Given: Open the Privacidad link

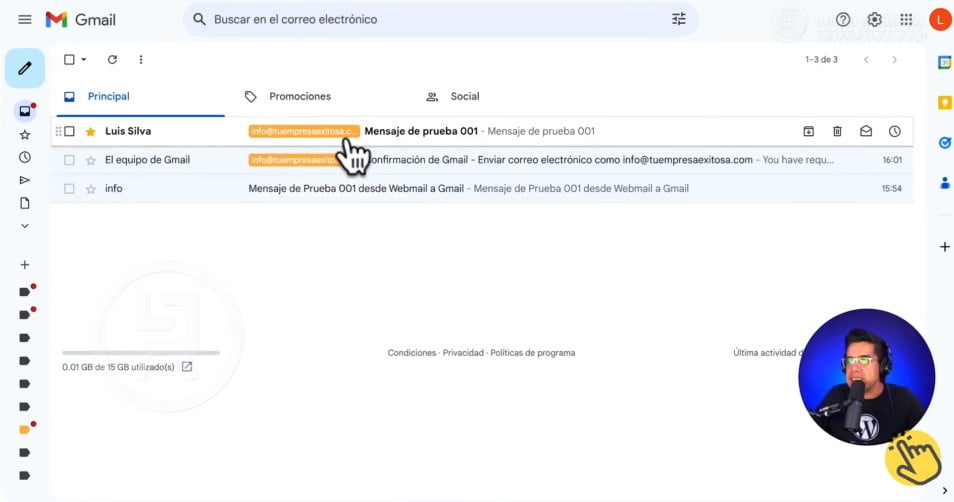Looking at the screenshot, I should click(463, 353).
